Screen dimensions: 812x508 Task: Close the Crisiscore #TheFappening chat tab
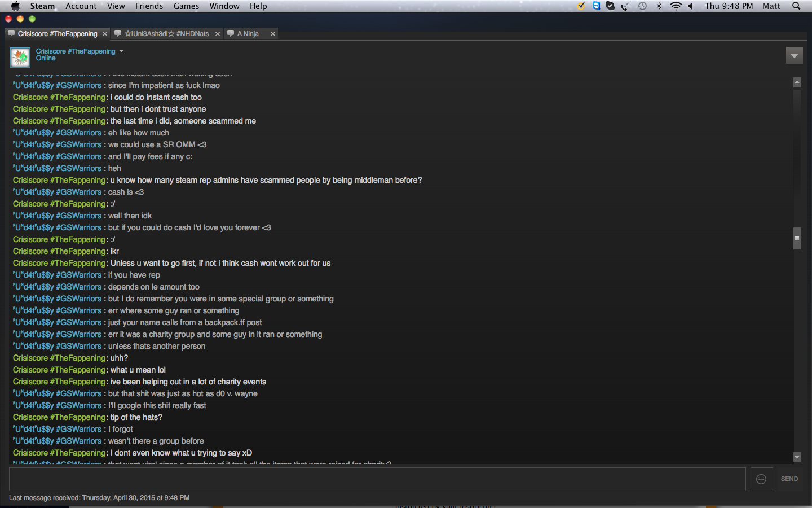tap(105, 34)
